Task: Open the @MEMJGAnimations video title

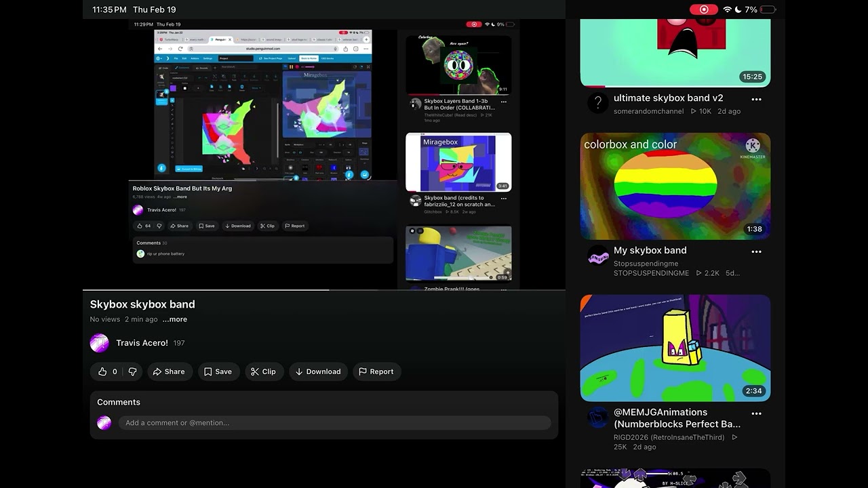Action: [677, 418]
